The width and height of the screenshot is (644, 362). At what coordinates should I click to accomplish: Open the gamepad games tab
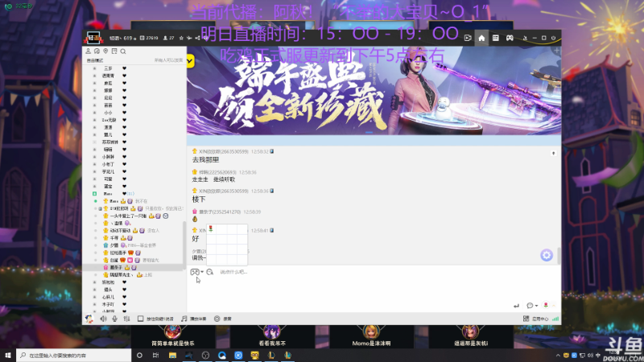point(510,38)
